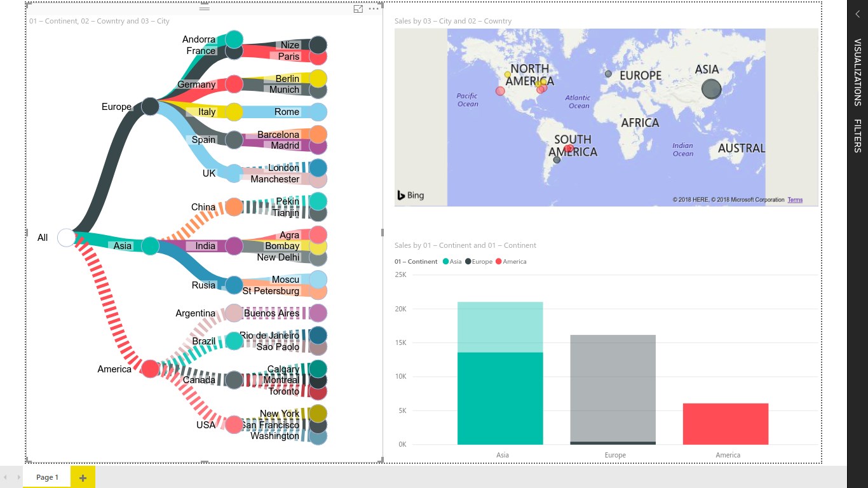Click the New Delhi city node

tap(318, 258)
